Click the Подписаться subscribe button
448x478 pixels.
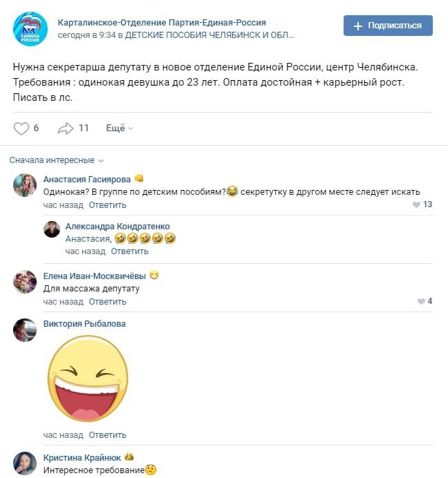click(388, 26)
